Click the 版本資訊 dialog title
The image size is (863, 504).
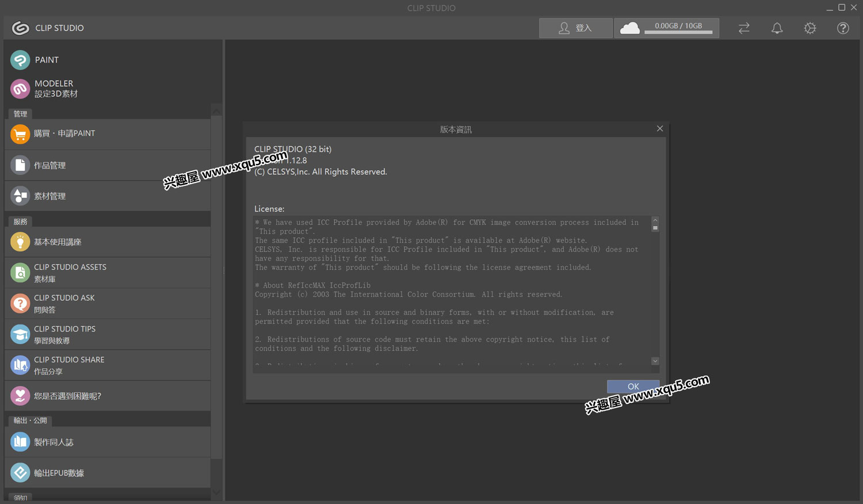[456, 129]
